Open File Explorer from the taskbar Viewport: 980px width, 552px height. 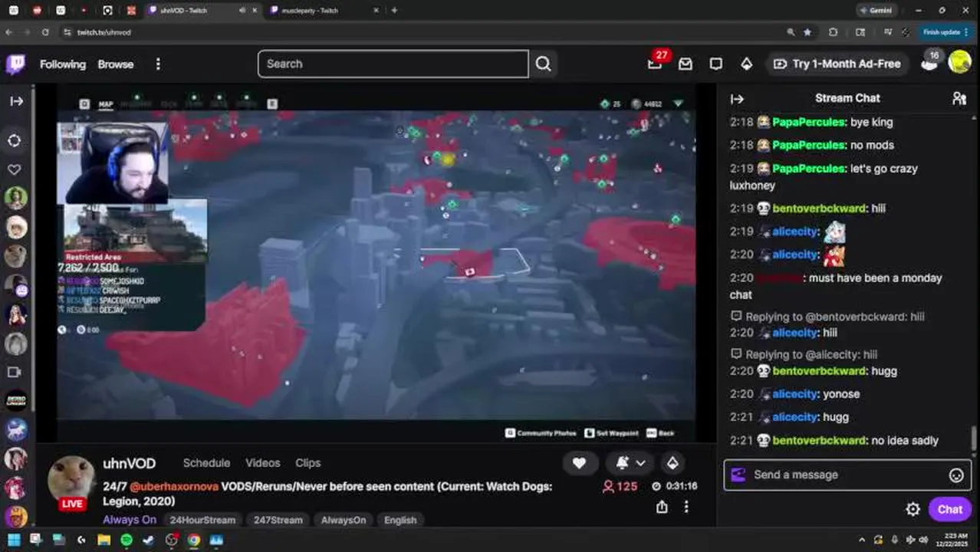point(104,540)
